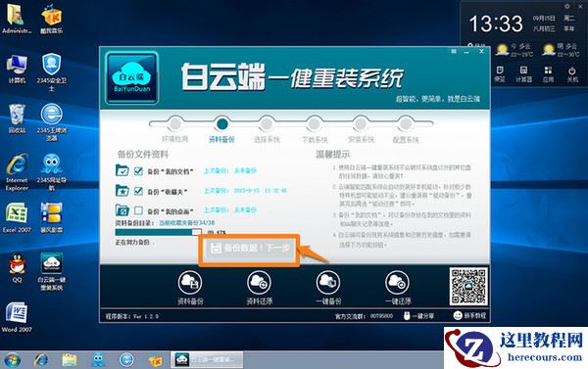
Task: Select the 下载系统 step circle
Action: click(x=315, y=123)
